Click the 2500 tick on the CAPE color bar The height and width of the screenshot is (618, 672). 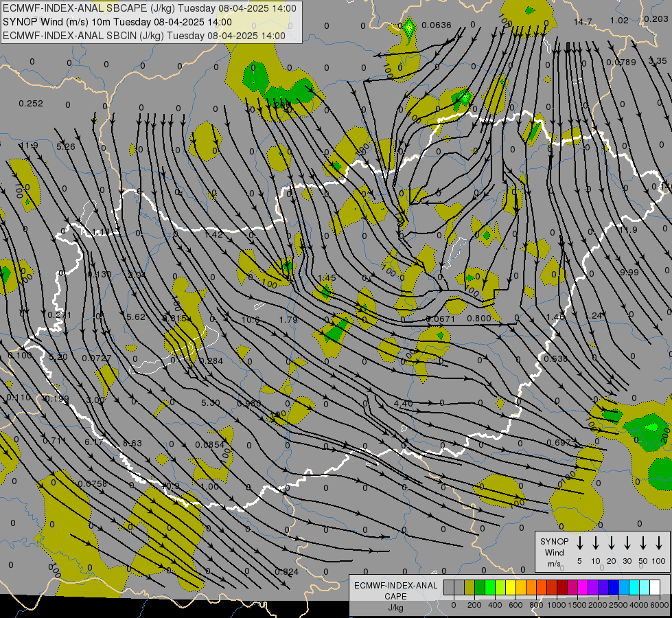tap(618, 605)
